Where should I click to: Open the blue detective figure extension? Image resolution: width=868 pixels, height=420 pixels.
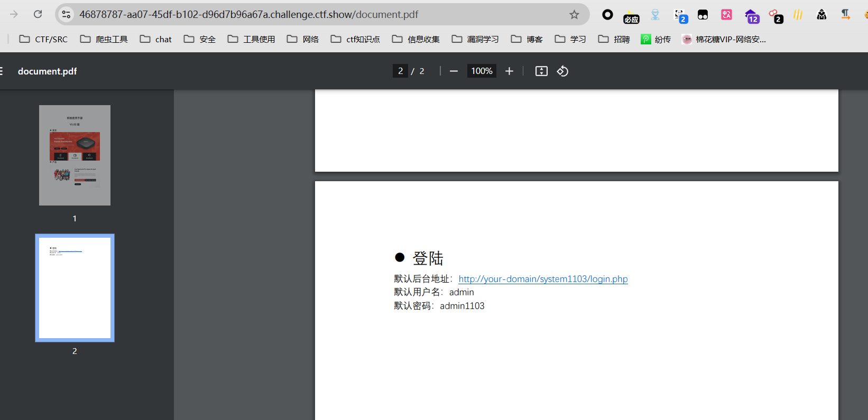click(655, 15)
